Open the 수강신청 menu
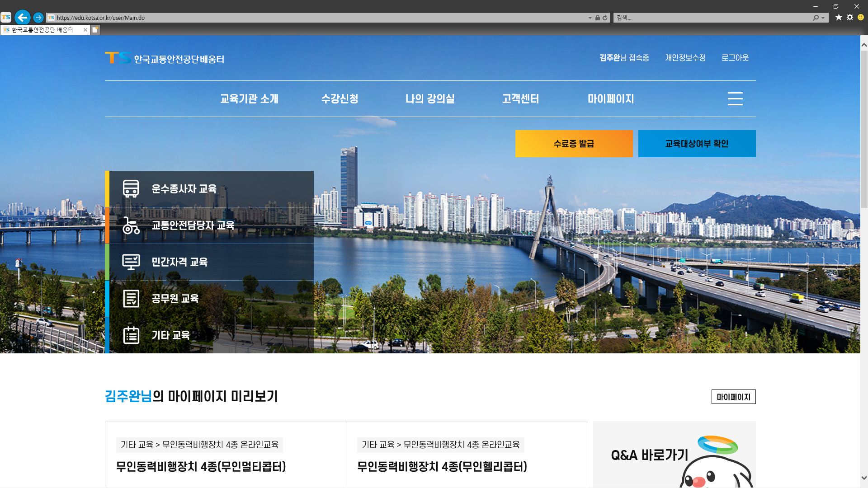The height and width of the screenshot is (488, 868). click(x=340, y=99)
